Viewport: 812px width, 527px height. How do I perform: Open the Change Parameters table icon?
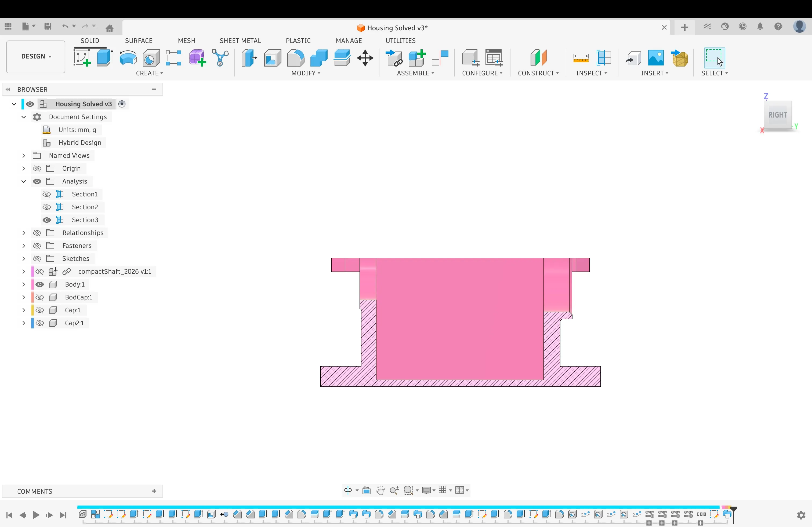(x=494, y=58)
